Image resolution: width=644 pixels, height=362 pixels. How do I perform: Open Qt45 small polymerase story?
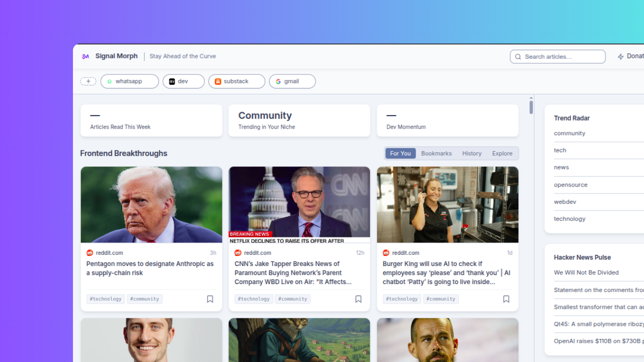(x=599, y=324)
